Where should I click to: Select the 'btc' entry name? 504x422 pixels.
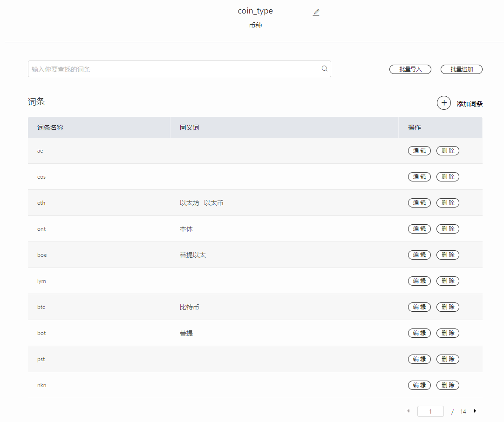[41, 307]
